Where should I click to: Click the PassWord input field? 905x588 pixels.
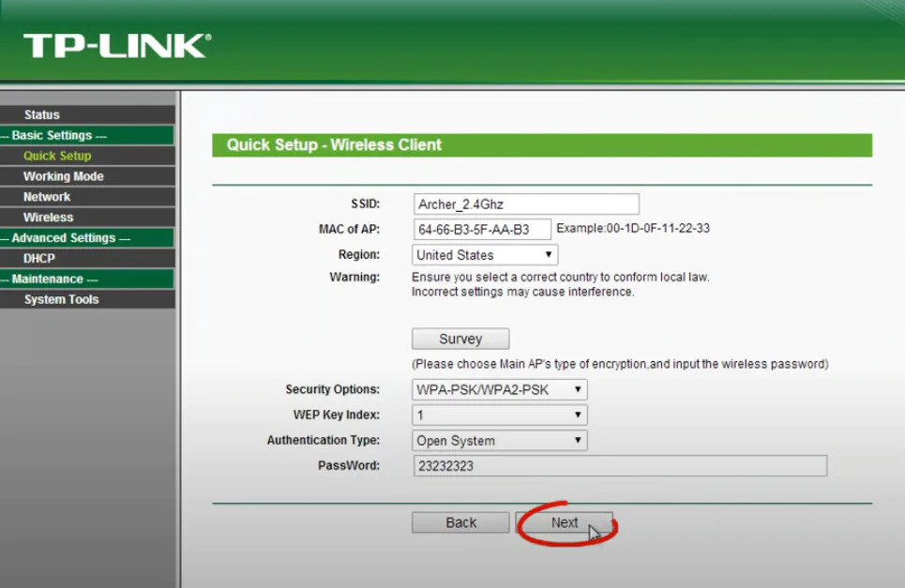click(621, 466)
